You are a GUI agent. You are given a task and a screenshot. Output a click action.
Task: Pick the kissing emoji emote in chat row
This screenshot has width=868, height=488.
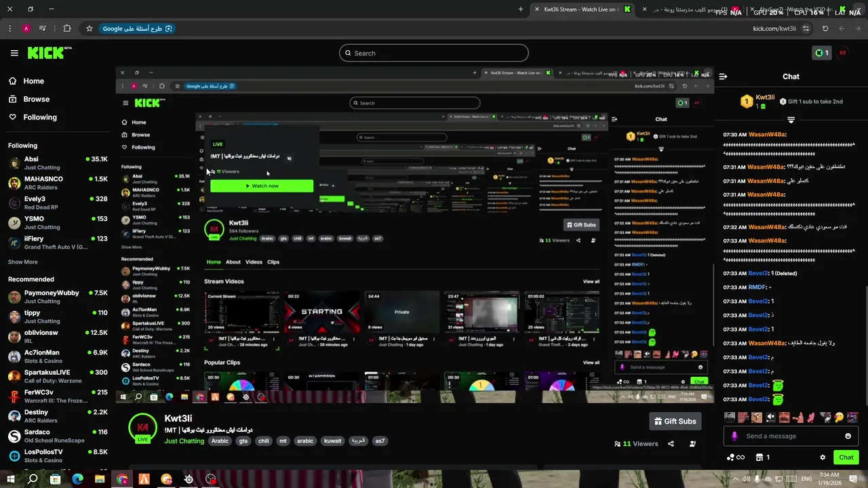[x=839, y=418]
